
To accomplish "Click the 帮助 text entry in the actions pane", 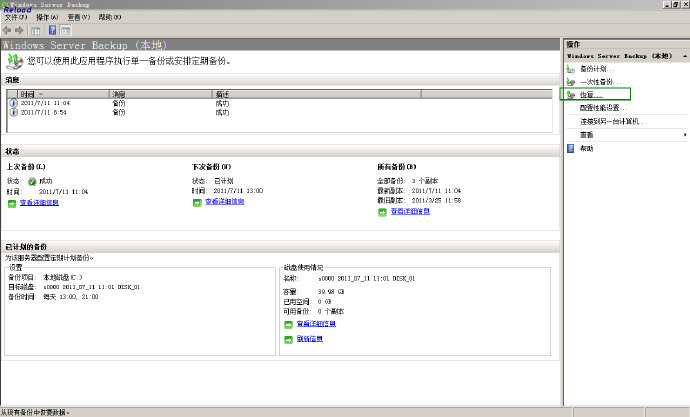I will coord(587,148).
